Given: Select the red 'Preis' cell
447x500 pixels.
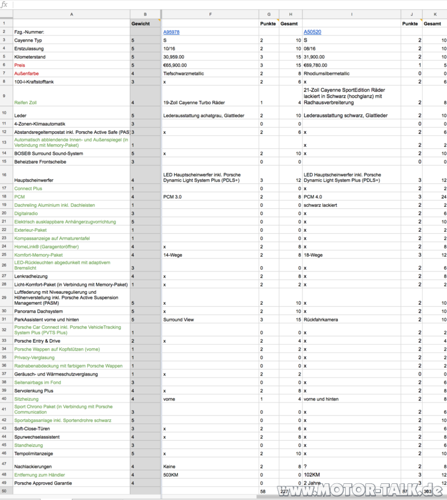Looking at the screenshot, I should click(x=71, y=65).
